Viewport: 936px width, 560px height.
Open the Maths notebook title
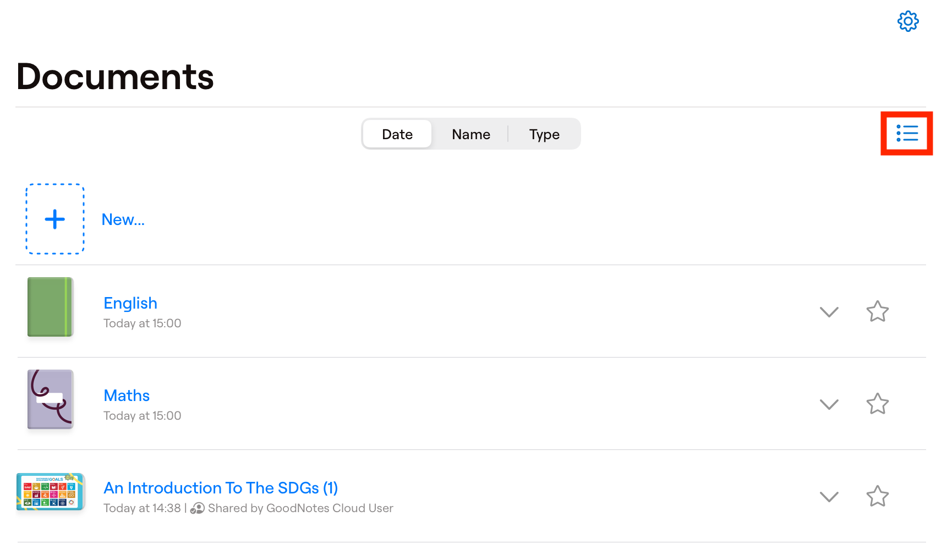click(127, 396)
